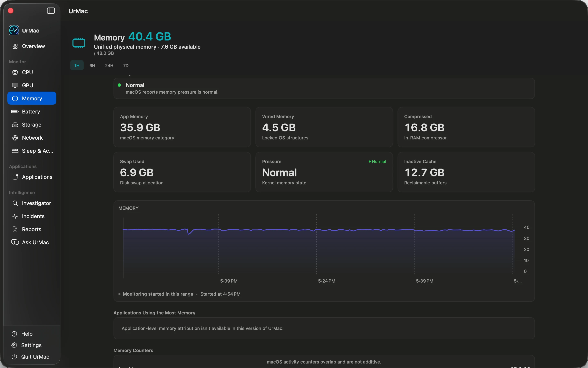
Task: Click the Compressed 16.8 GB card
Action: [x=466, y=127]
